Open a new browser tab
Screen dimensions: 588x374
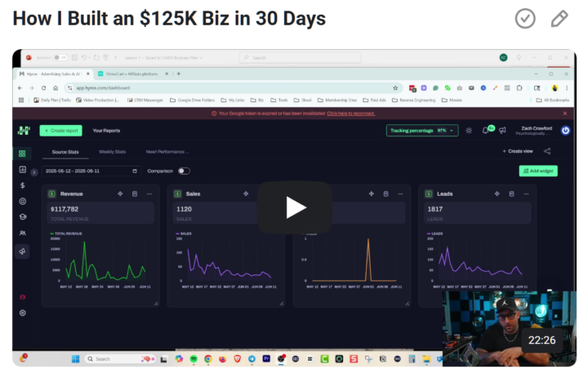pyautogui.click(x=179, y=73)
